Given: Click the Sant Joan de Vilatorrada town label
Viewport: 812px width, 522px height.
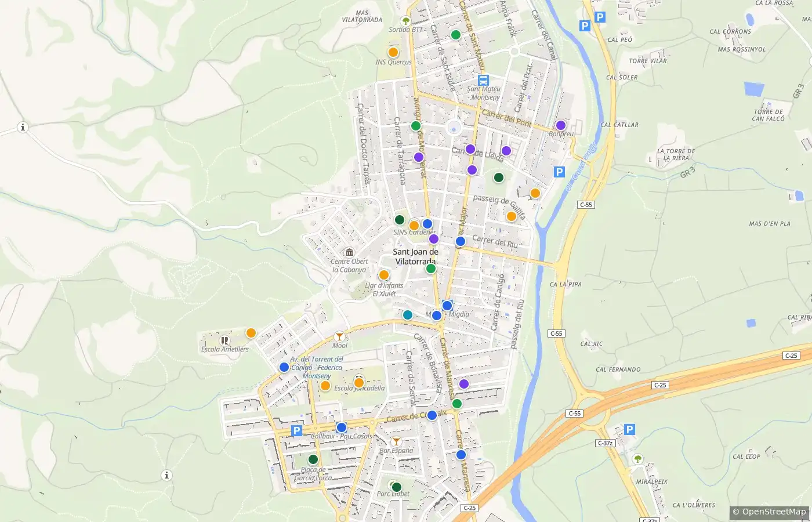Looking at the screenshot, I should click(415, 256).
